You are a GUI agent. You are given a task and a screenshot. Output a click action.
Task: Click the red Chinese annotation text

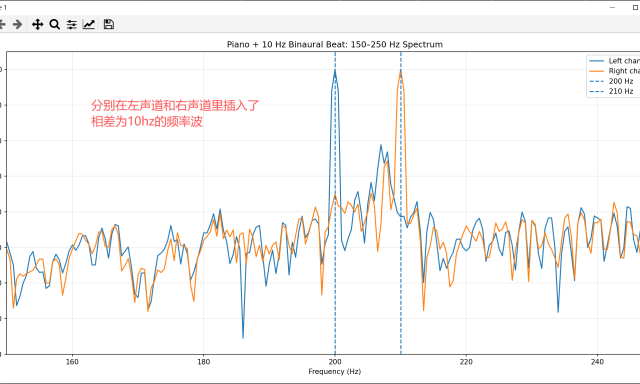tap(175, 113)
